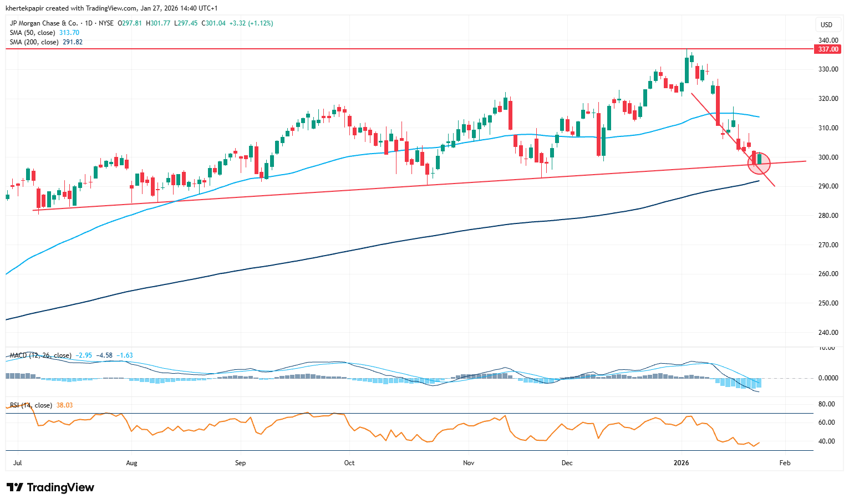The width and height of the screenshot is (849, 504).
Task: Click the 2026 label on time axis
Action: point(681,463)
